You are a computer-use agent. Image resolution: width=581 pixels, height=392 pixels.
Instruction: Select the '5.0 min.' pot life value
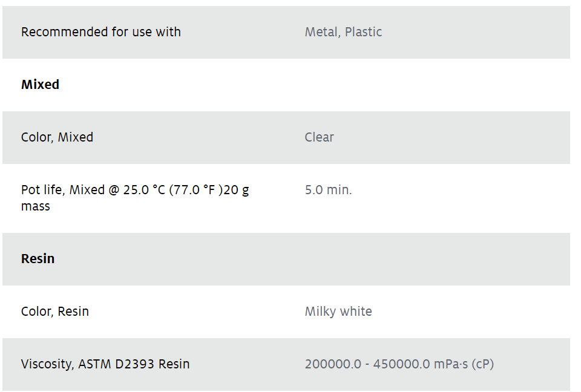(x=328, y=190)
